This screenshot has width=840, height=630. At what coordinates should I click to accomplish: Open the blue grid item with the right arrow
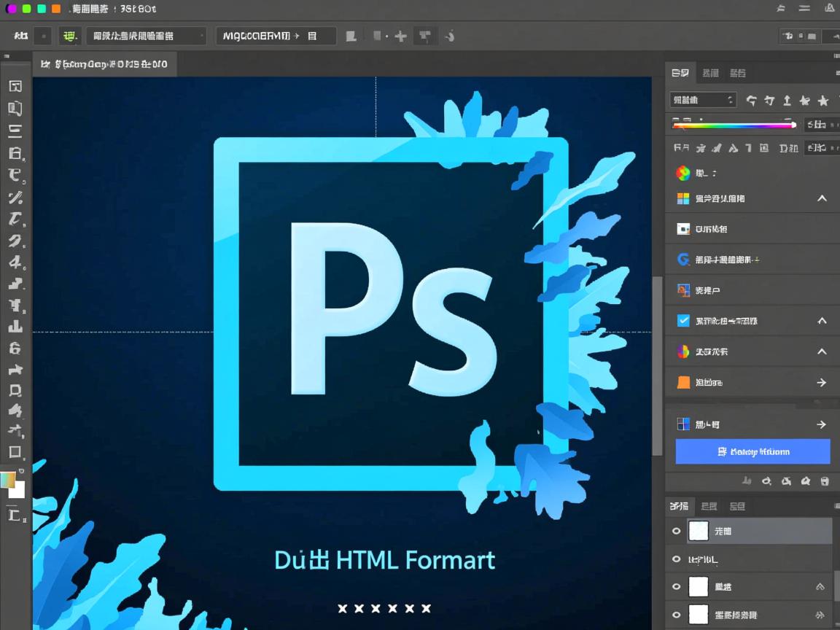(x=821, y=424)
